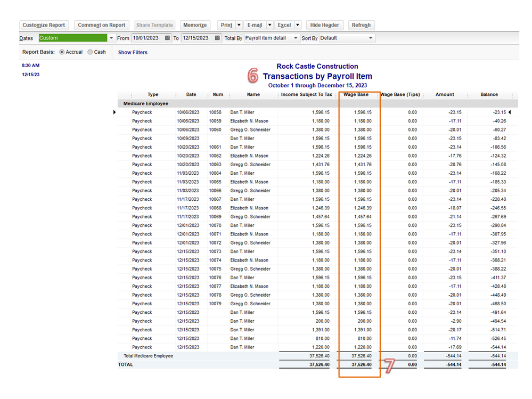Open the From date calendar picker
Image resolution: width=532 pixels, height=399 pixels.
coord(168,38)
